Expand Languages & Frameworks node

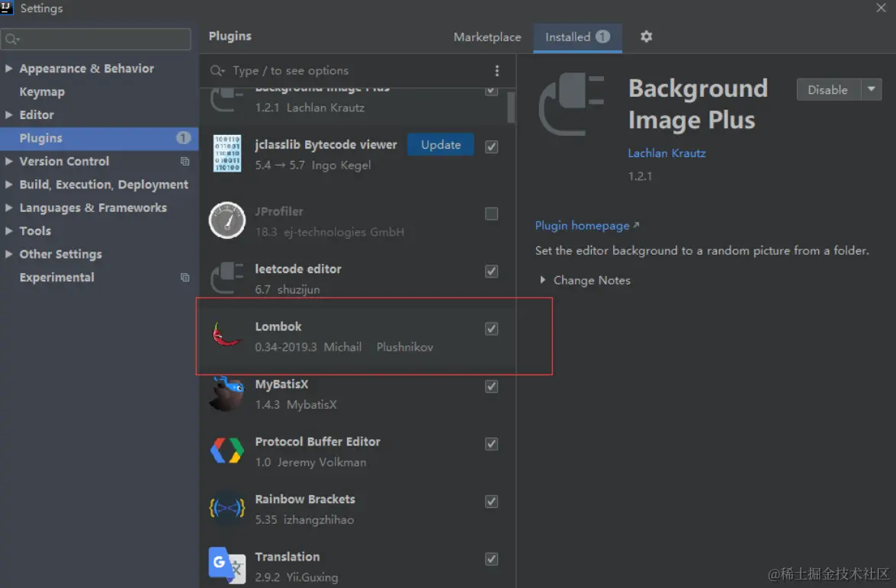point(8,207)
